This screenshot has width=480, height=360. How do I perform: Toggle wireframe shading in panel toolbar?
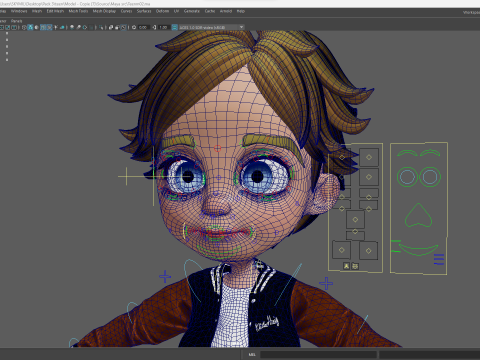click(x=24, y=27)
